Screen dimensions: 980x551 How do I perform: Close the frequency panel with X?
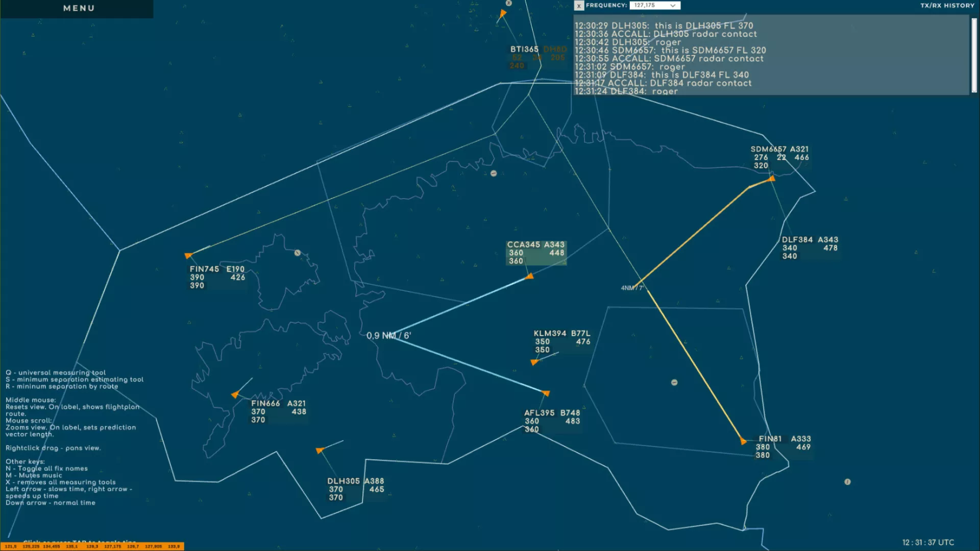[x=579, y=6]
